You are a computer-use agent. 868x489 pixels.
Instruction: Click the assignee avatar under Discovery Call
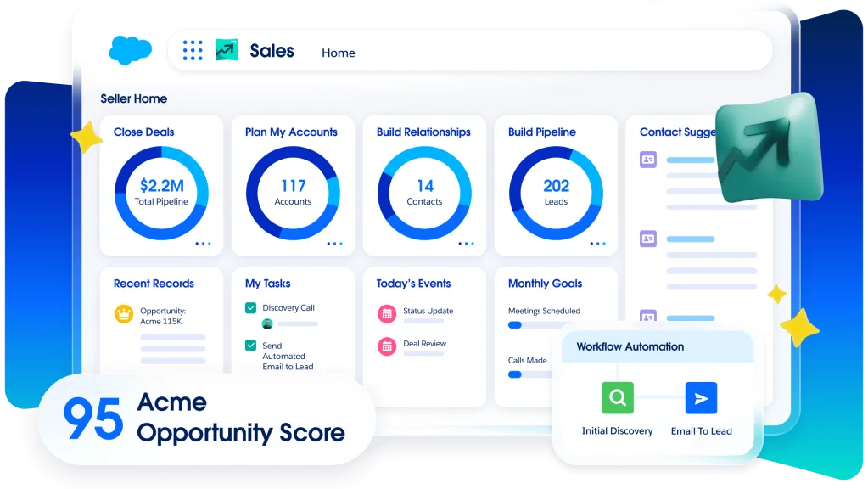pos(267,323)
